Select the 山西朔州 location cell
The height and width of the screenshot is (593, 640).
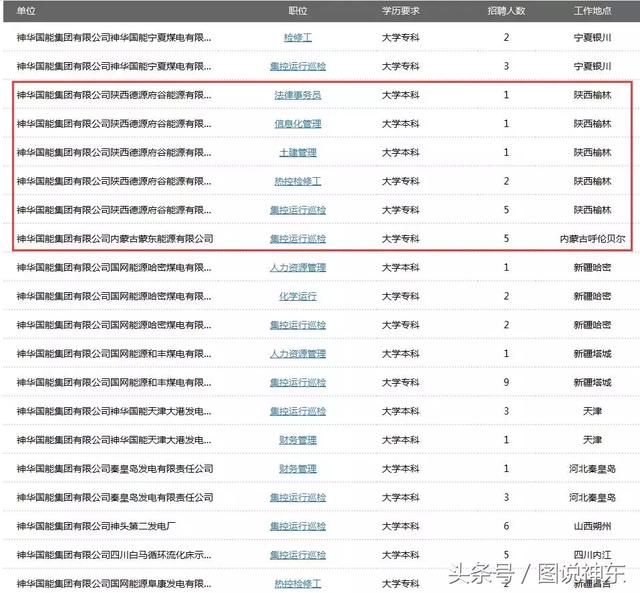click(x=593, y=526)
